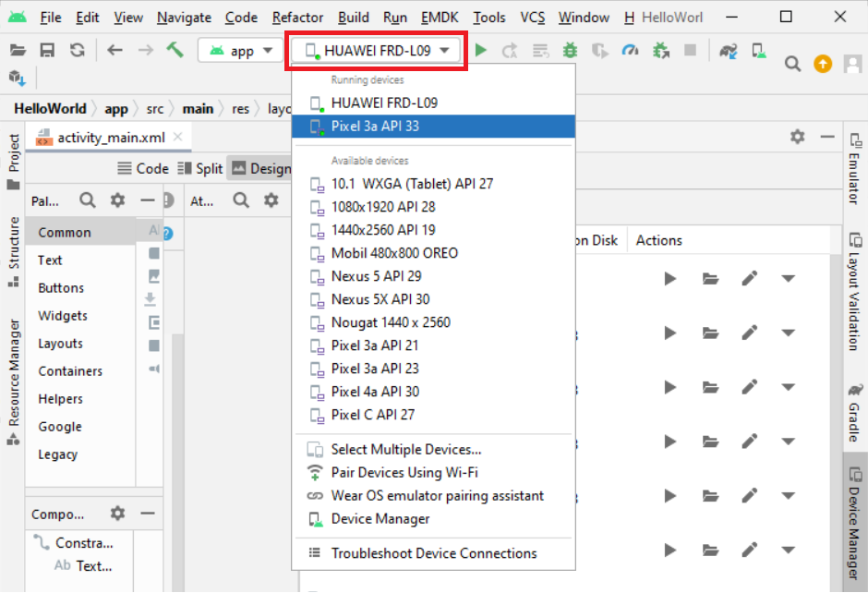The height and width of the screenshot is (593, 868).
Task: Click the Palette search magnifier icon
Action: (87, 200)
